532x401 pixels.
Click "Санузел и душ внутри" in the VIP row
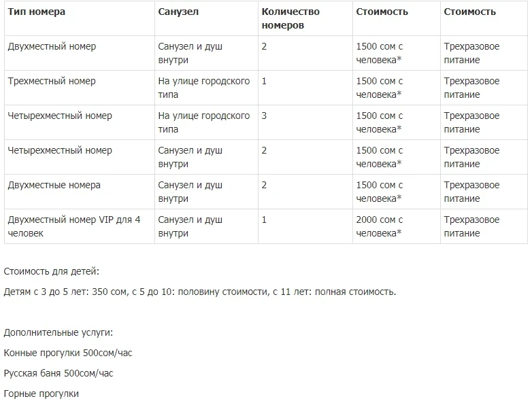190,226
